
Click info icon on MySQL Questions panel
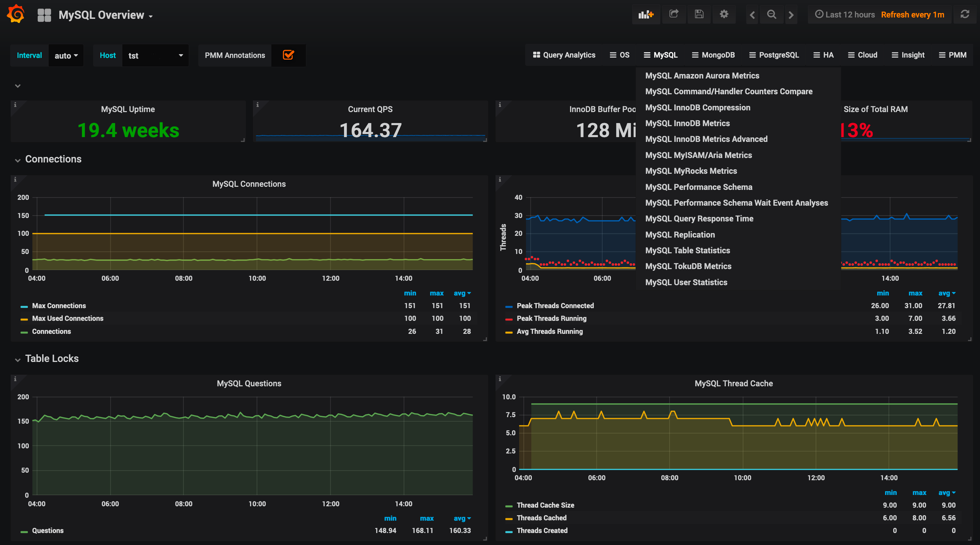coord(15,379)
